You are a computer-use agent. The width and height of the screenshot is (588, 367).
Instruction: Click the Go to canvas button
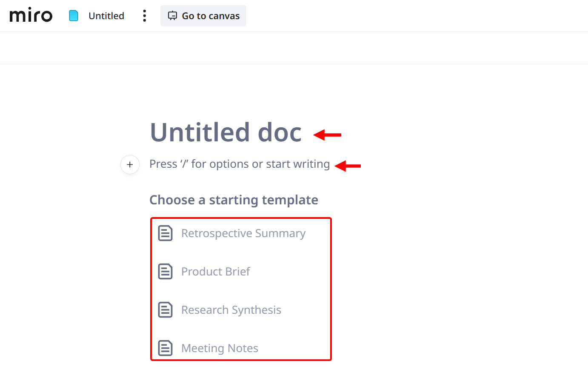pyautogui.click(x=203, y=15)
